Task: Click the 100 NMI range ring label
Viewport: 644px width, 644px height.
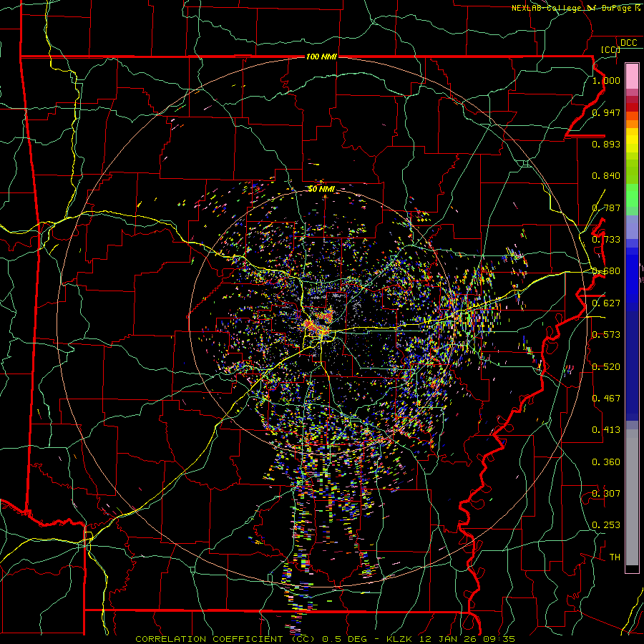Action: 321,57
